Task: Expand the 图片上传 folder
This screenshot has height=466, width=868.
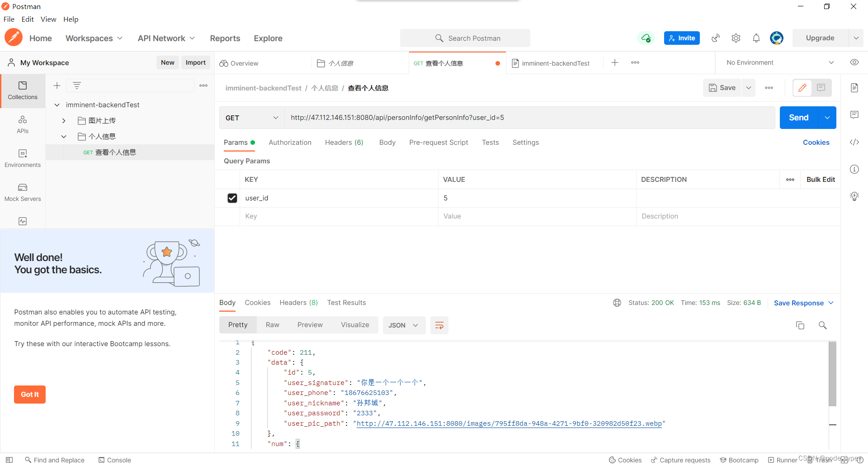Action: (64, 121)
